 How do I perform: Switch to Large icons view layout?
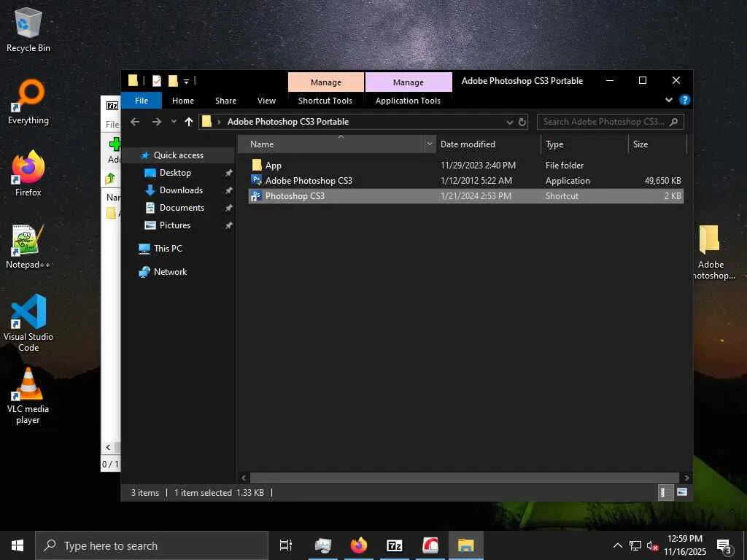click(x=682, y=492)
